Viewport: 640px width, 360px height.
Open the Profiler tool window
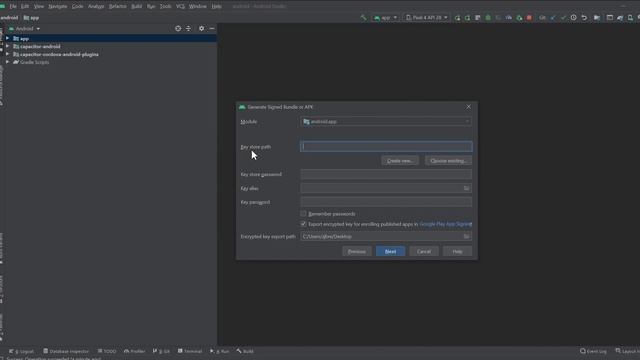coord(134,351)
